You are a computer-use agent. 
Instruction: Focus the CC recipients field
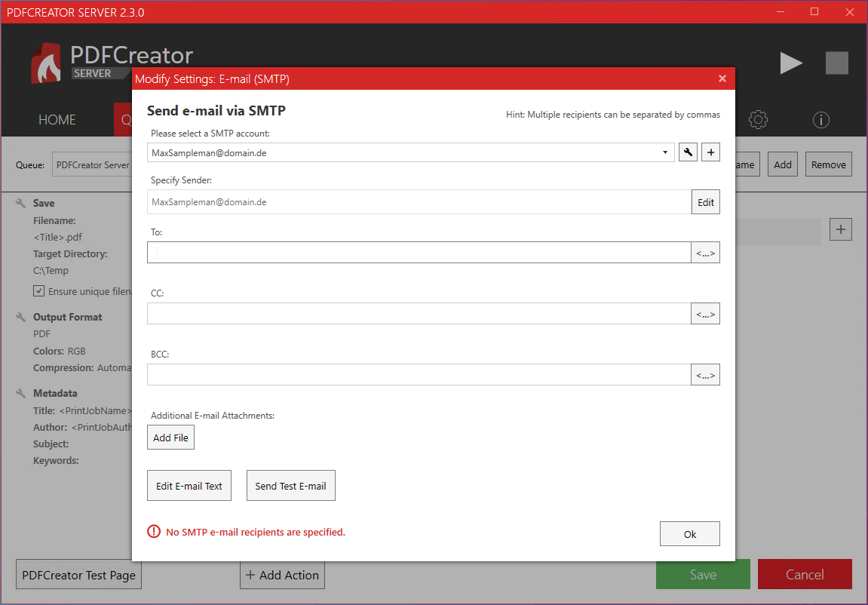tap(419, 313)
